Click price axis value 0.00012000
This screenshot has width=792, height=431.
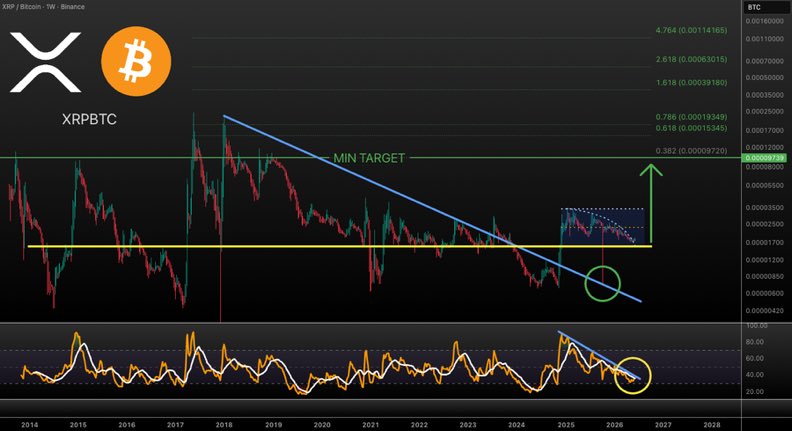[x=765, y=148]
